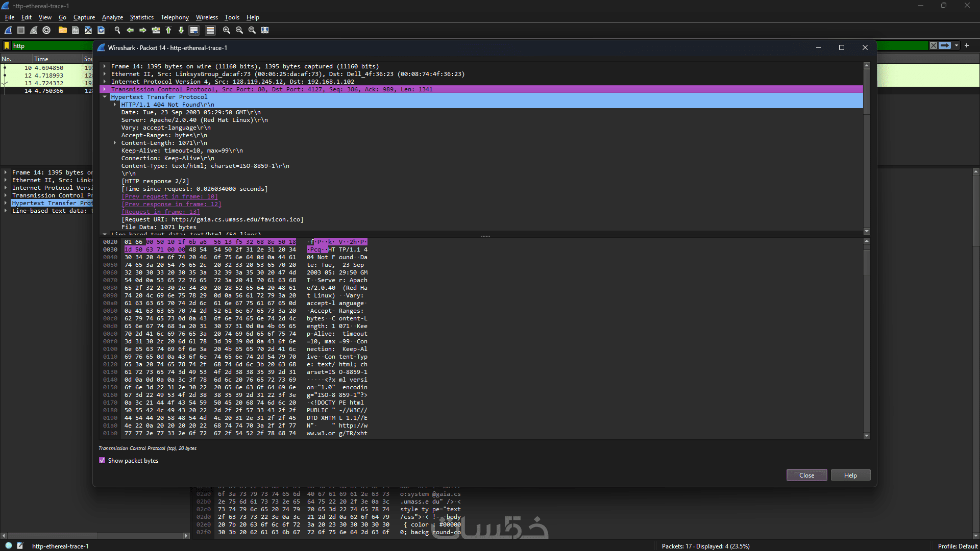
Task: Follow the Request in frame 13 link
Action: pos(161,212)
